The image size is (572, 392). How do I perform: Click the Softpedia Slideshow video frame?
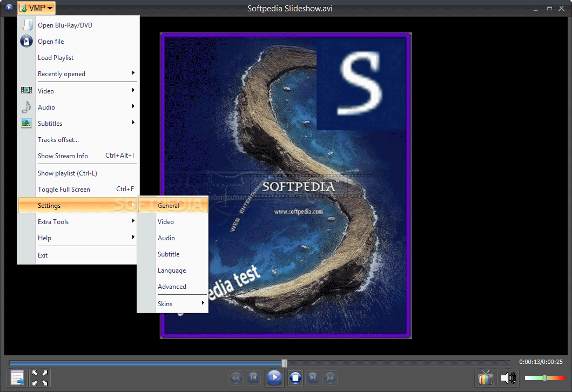tap(286, 186)
